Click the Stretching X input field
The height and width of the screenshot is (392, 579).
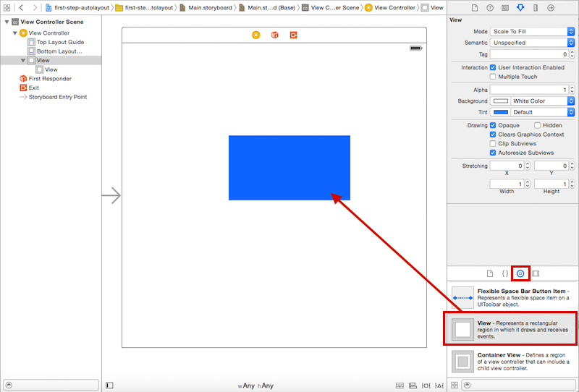tap(507, 166)
